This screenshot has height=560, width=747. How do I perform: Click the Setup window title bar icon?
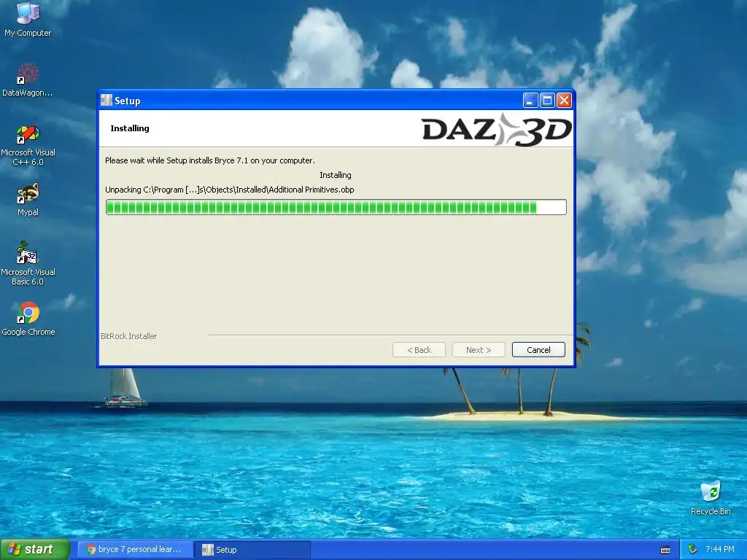point(107,100)
